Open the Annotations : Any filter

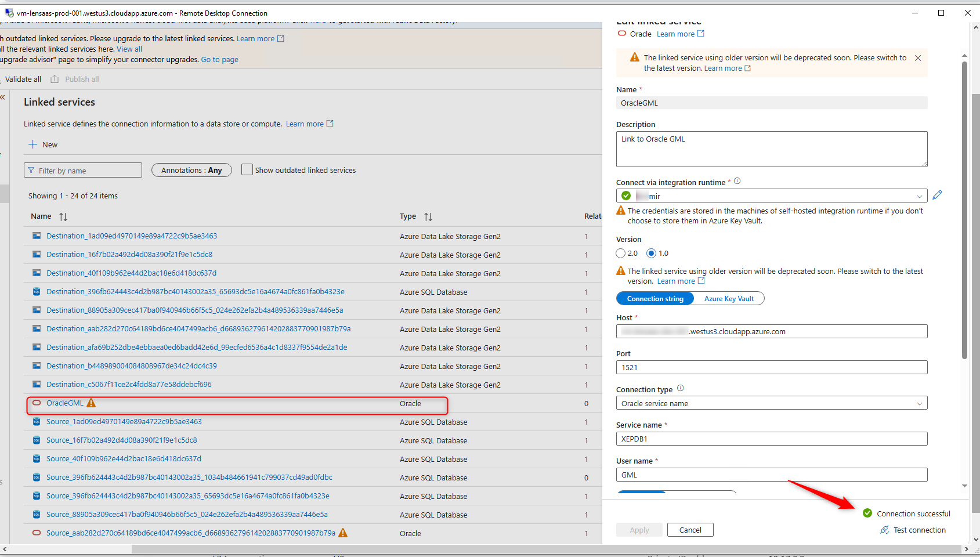coord(191,170)
